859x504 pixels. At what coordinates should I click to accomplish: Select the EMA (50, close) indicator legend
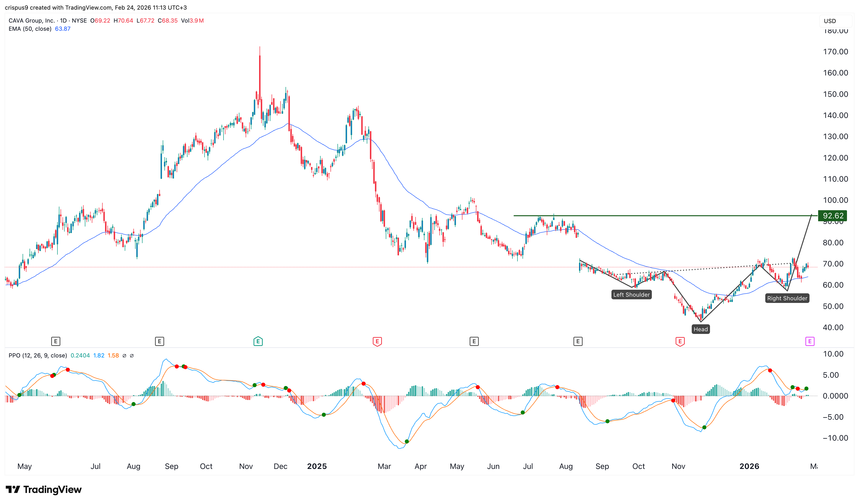[30, 29]
